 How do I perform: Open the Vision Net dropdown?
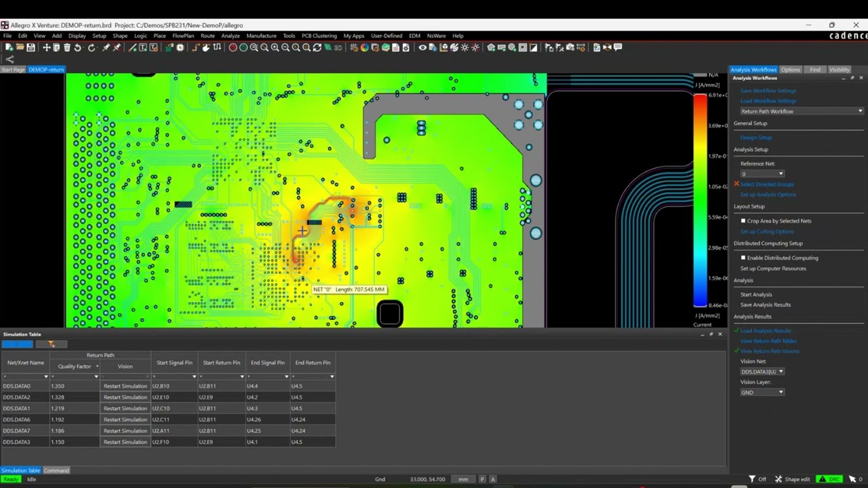(762, 371)
